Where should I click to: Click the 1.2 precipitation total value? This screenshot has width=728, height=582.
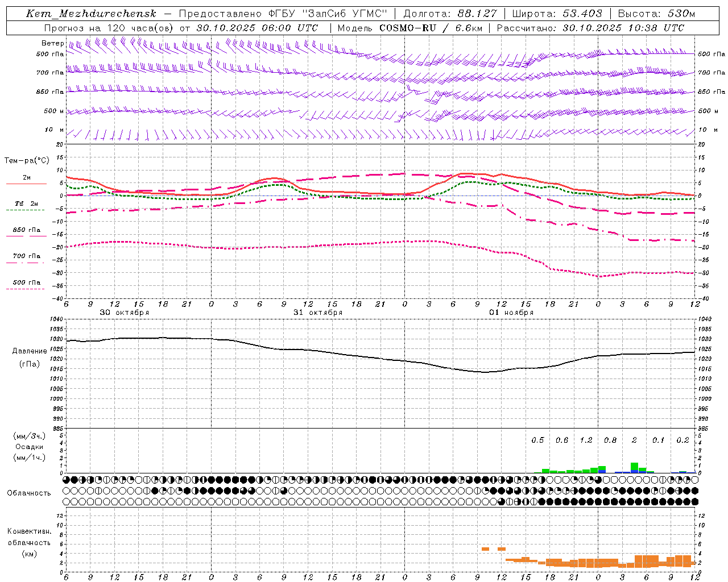click(x=586, y=440)
